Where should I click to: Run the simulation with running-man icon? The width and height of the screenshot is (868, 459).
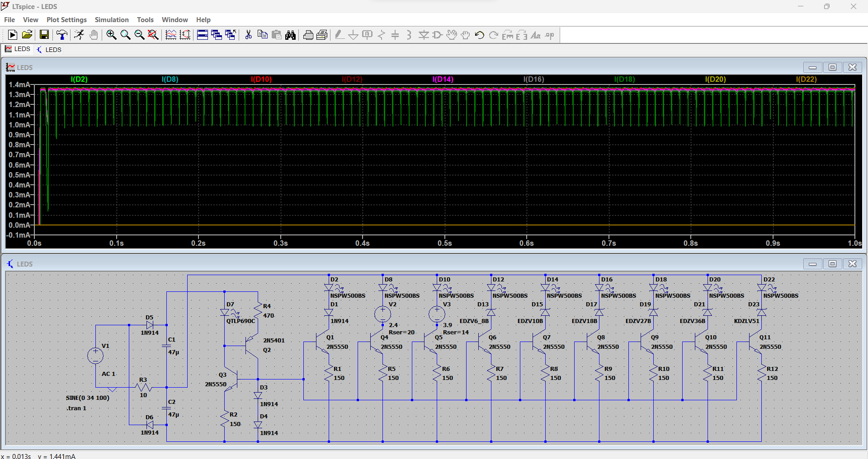(80, 35)
